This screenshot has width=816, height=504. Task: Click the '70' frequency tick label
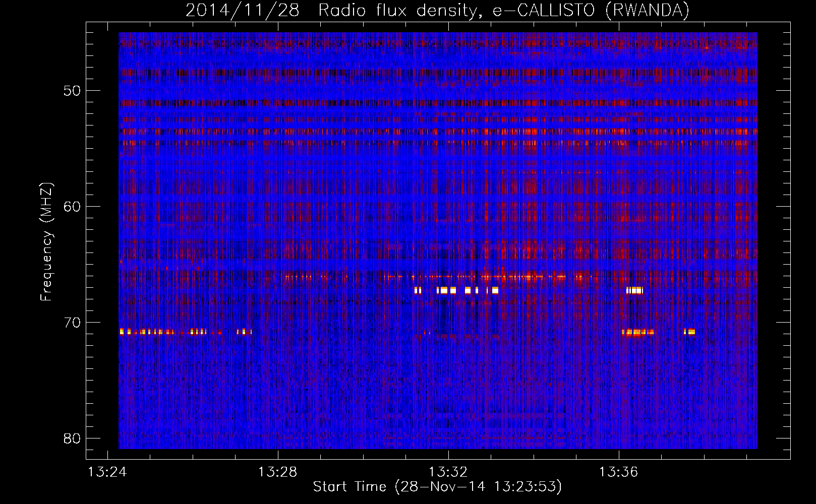pos(72,323)
